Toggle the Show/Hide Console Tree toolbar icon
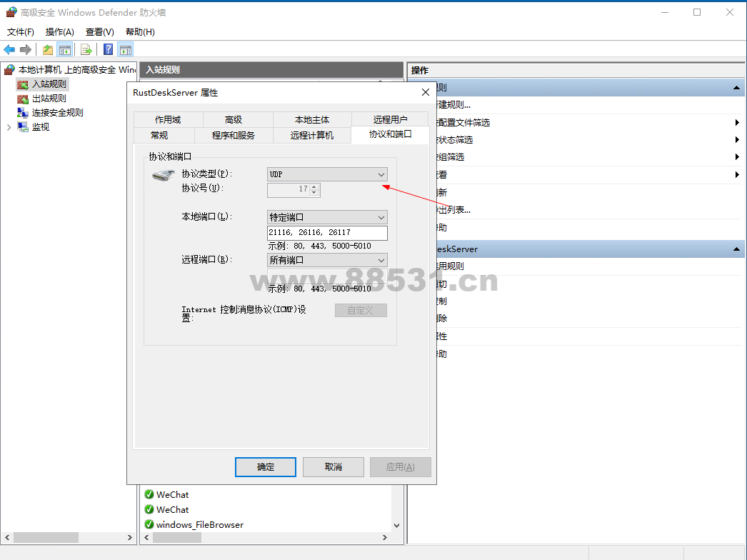Screen dimensions: 747x560 click(65, 49)
